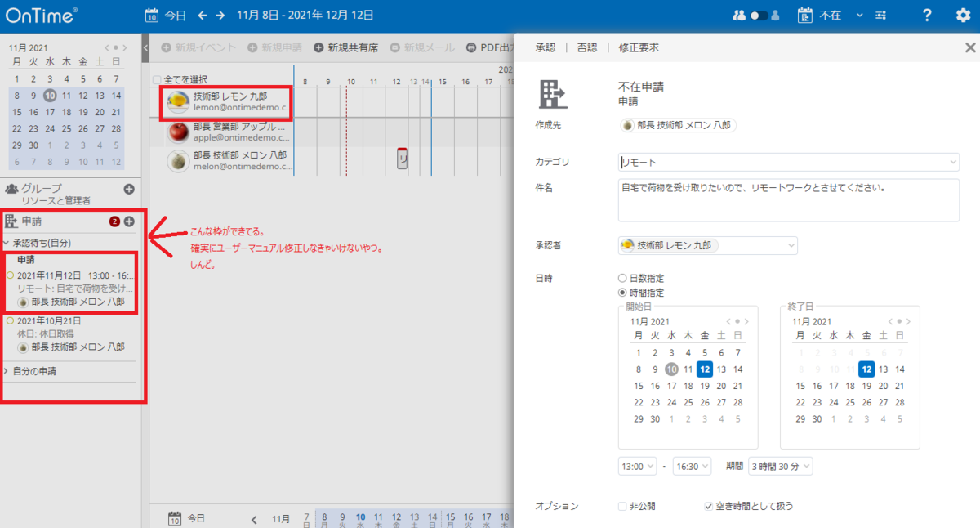Click the legend/display options icon beside 不在

880,14
